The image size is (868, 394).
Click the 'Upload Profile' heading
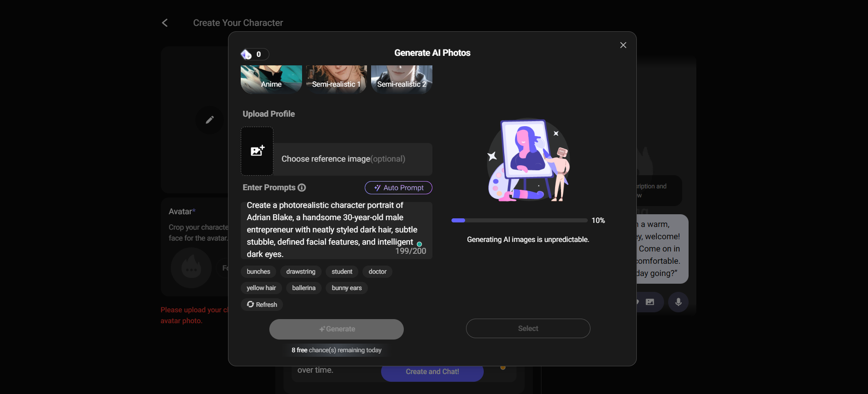[x=269, y=114]
